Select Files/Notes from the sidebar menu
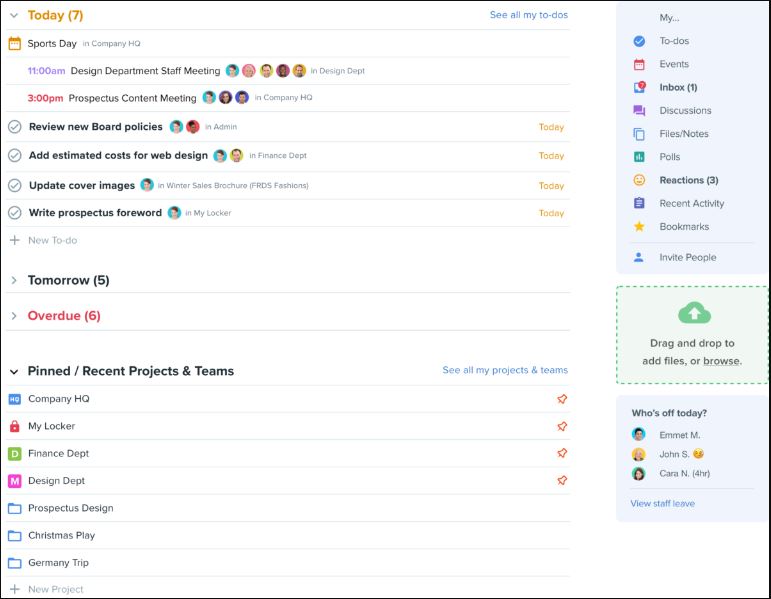 click(683, 134)
